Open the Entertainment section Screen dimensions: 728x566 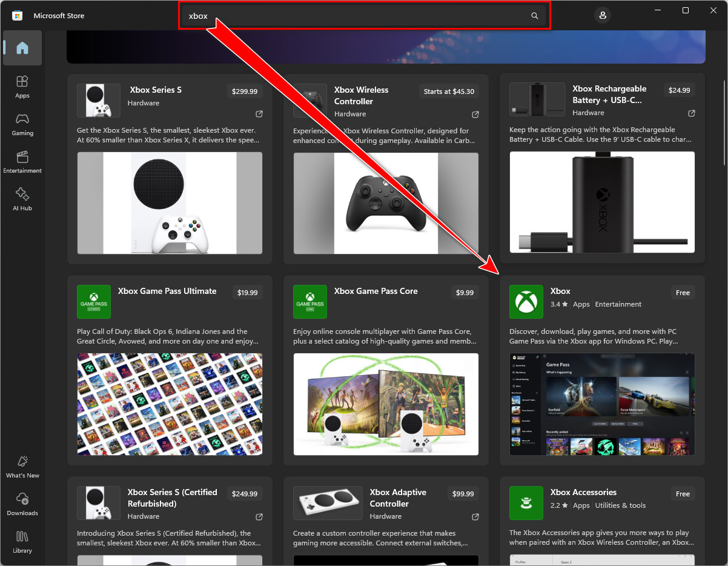click(x=22, y=161)
